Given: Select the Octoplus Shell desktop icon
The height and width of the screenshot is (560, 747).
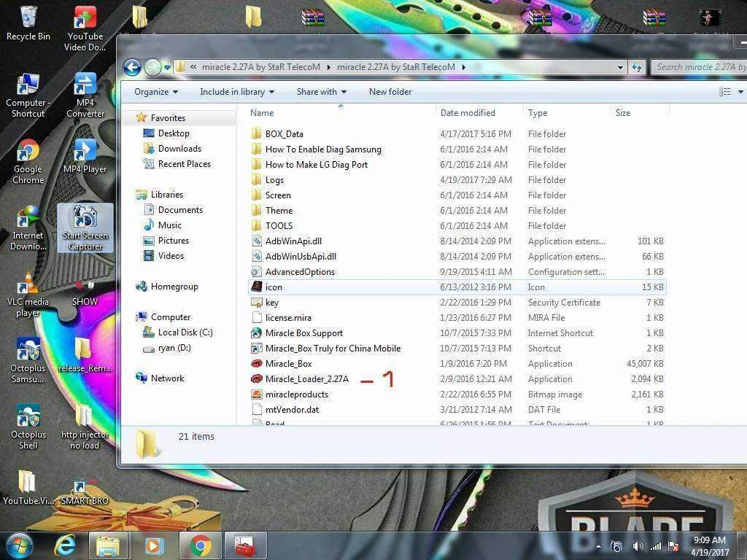Looking at the screenshot, I should tap(28, 427).
